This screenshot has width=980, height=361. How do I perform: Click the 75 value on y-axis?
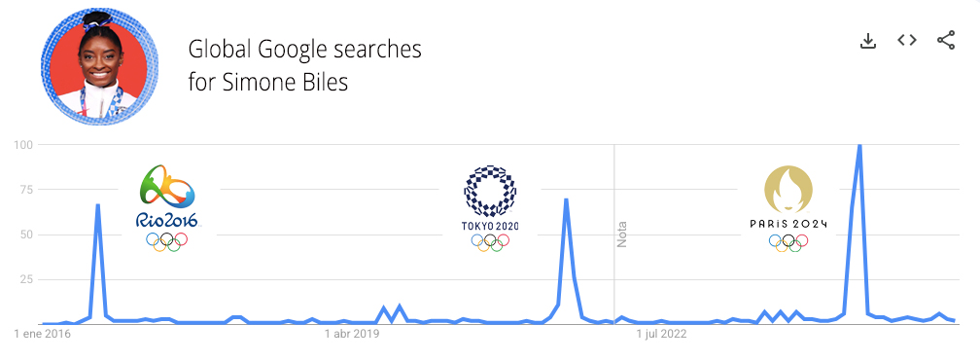(26, 190)
